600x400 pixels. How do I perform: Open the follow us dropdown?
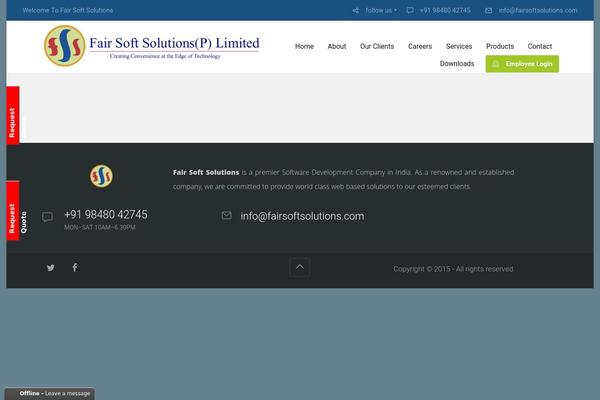tap(381, 10)
